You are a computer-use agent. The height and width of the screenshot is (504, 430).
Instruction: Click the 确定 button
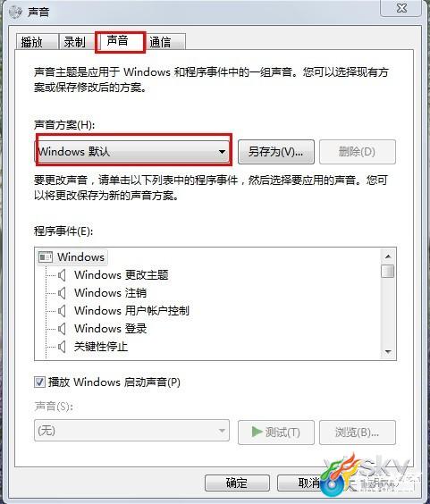(237, 483)
